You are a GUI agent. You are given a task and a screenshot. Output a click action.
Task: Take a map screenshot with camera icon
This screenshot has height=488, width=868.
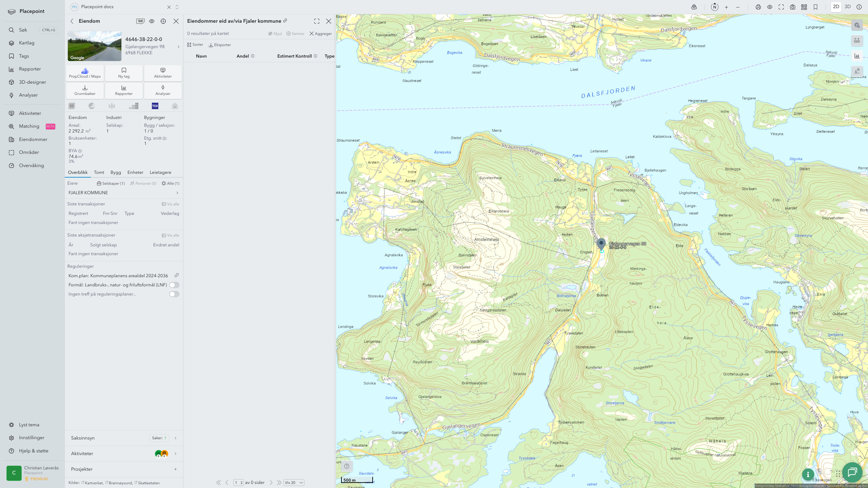tap(793, 7)
